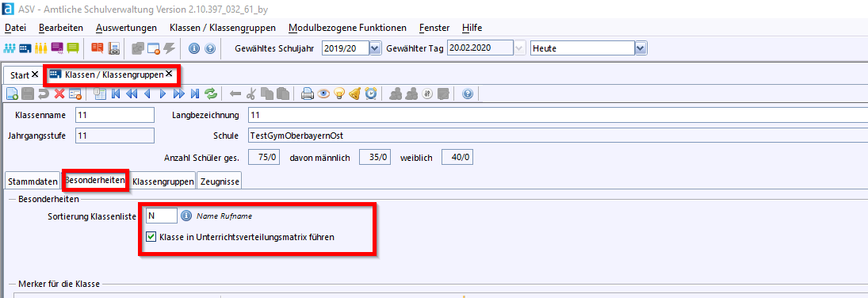
Task: Click the blue info icon in the top toolbar
Action: click(x=193, y=48)
